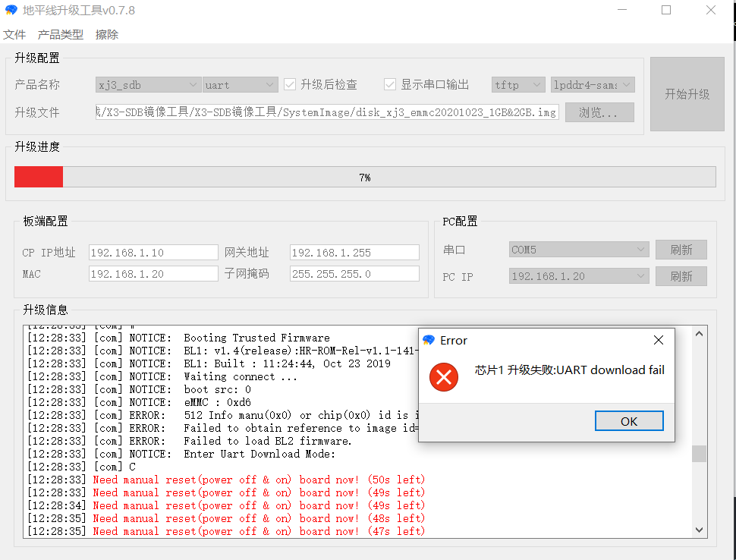Click the 开始升级 button
This screenshot has height=560, width=736.
pyautogui.click(x=687, y=94)
